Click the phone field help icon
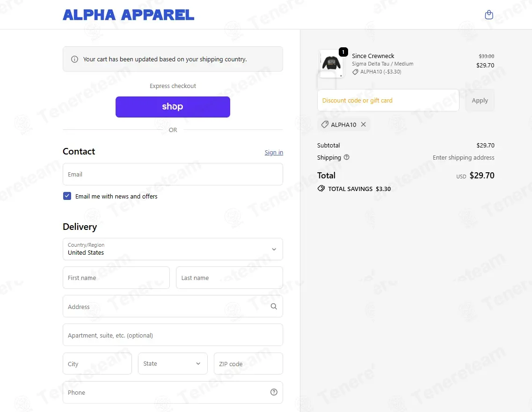 coord(274,392)
